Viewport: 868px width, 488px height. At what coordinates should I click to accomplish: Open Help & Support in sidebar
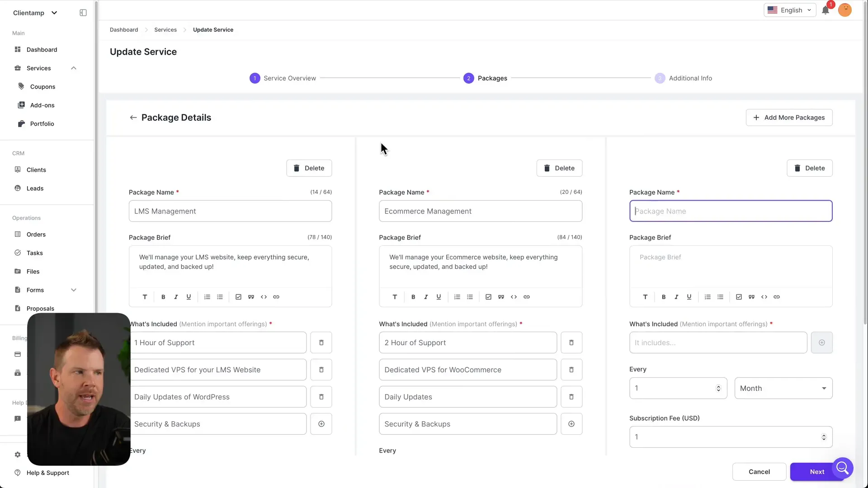47,473
